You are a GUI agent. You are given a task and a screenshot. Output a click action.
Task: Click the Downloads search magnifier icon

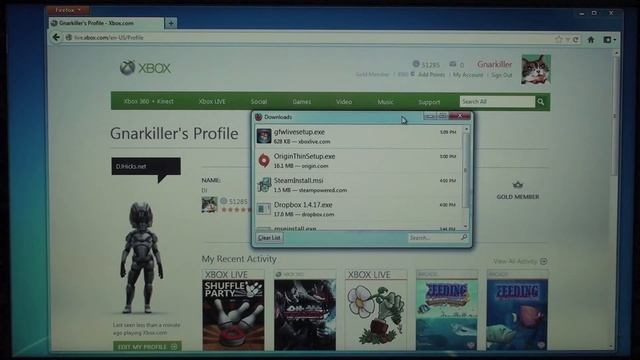coord(464,237)
